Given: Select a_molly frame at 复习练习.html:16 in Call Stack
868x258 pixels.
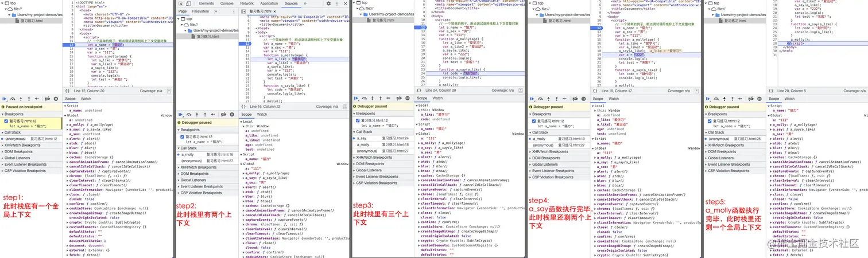Looking at the screenshot, I should [x=207, y=154].
